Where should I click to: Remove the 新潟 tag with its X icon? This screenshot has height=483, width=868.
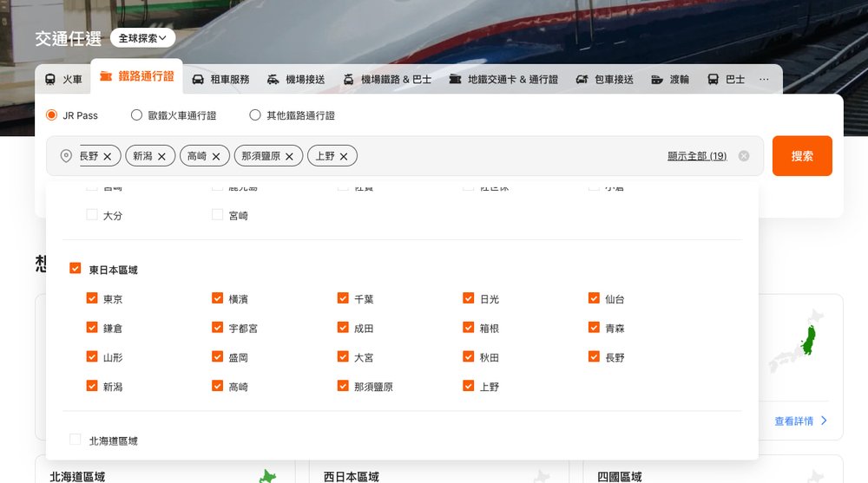point(161,157)
